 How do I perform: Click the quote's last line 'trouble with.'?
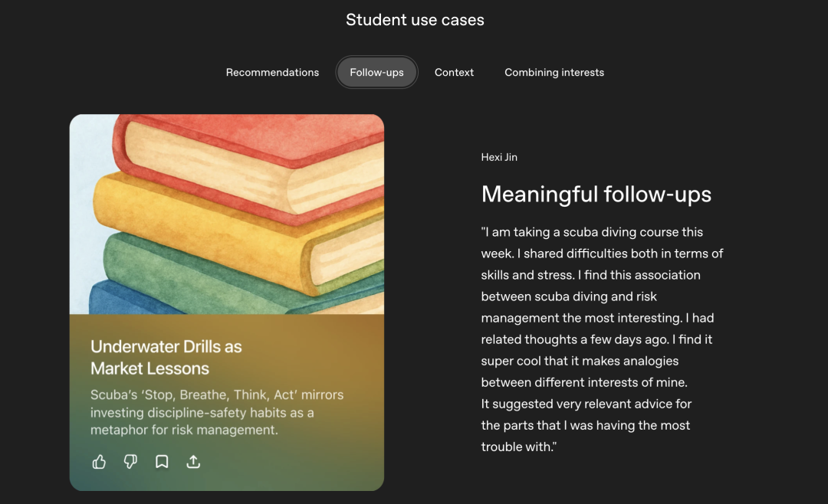[518, 447]
